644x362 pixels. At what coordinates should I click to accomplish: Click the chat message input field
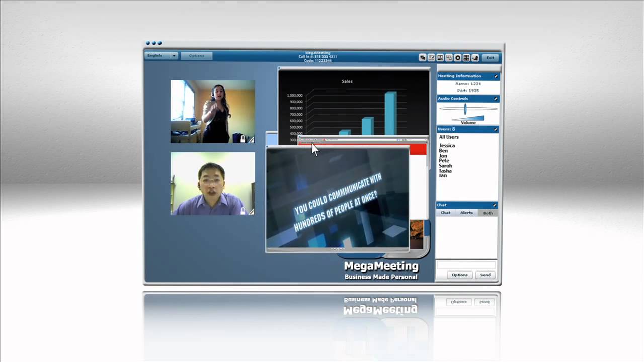pyautogui.click(x=466, y=265)
